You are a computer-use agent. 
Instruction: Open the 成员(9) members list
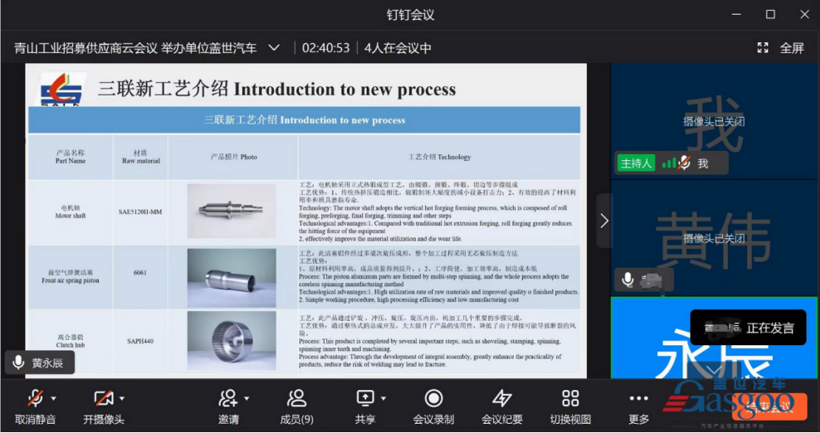click(x=297, y=406)
